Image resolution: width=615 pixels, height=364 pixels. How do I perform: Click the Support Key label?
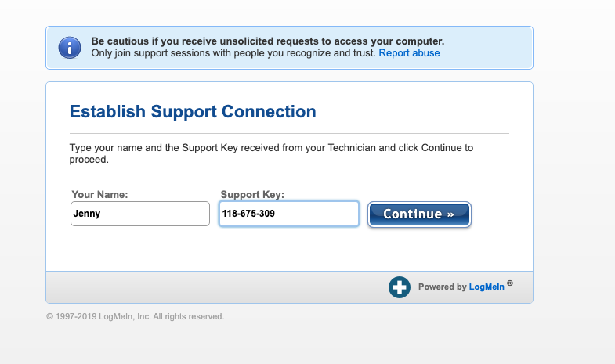(252, 194)
